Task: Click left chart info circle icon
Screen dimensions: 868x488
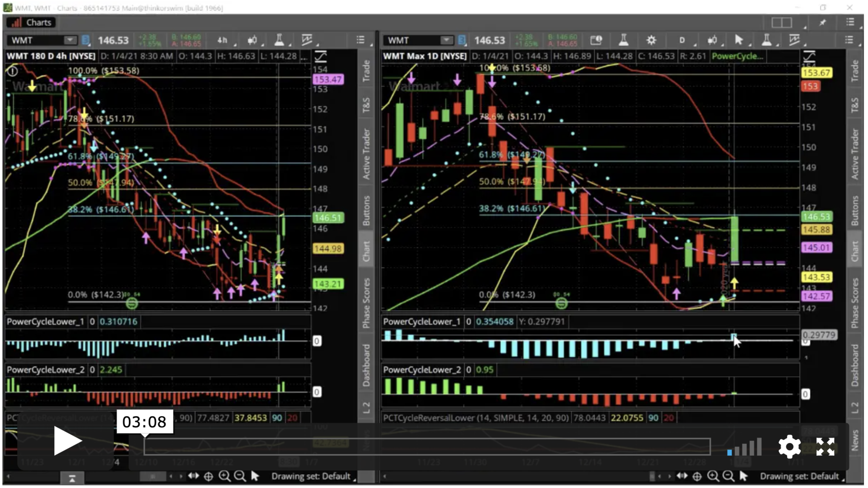Action: click(x=13, y=71)
